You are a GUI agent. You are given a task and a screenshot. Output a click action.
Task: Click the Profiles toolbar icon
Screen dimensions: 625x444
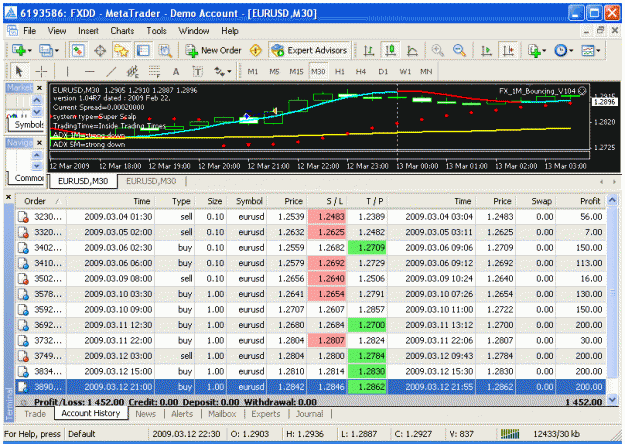[x=45, y=51]
